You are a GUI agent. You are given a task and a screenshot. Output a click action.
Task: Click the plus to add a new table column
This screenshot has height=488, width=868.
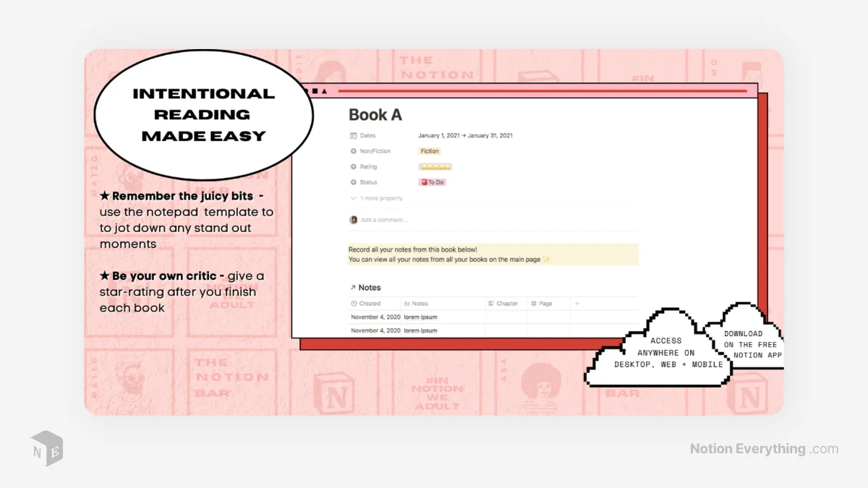[576, 303]
